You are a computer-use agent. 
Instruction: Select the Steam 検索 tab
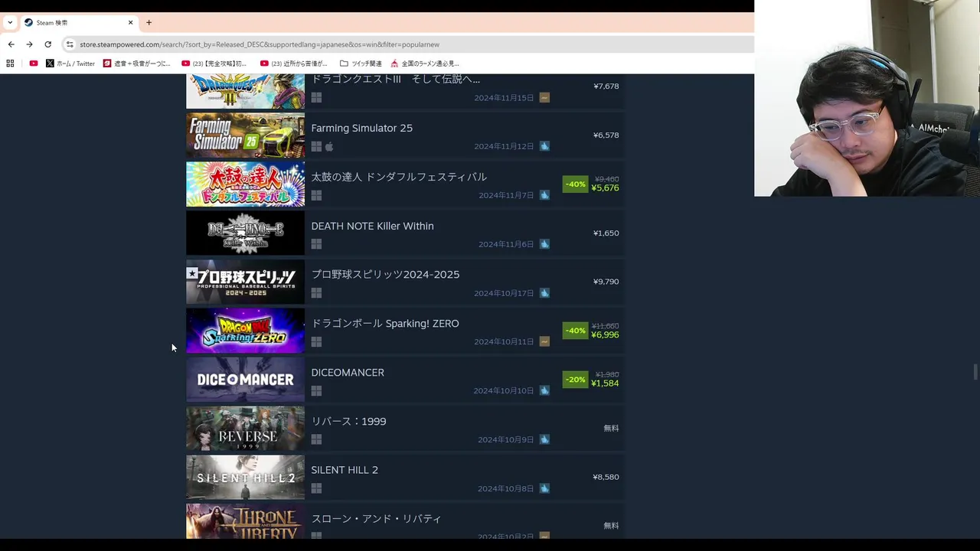(x=78, y=22)
